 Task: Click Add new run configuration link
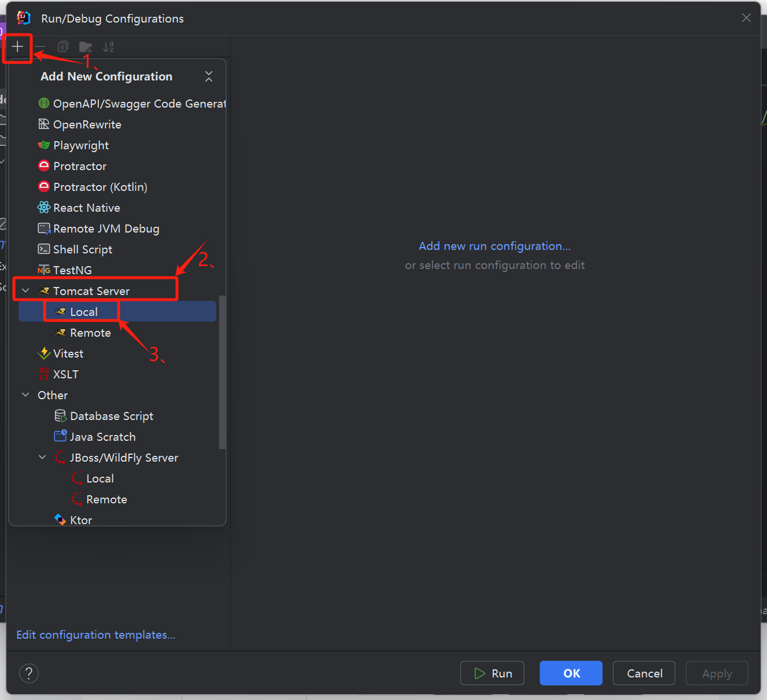pyautogui.click(x=495, y=246)
